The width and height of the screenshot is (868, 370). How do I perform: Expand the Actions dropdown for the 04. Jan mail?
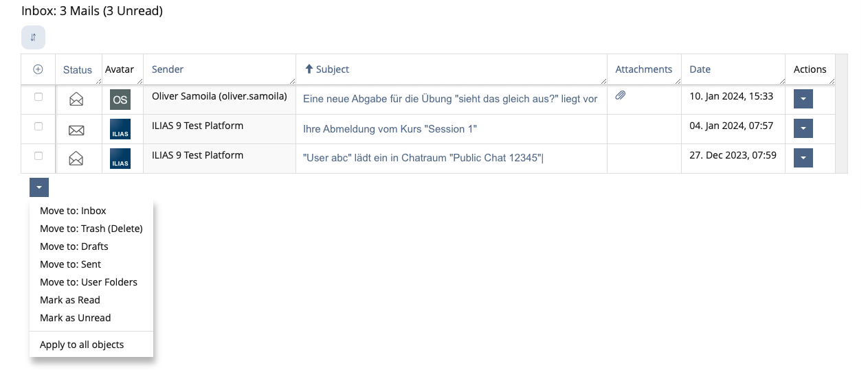(803, 128)
